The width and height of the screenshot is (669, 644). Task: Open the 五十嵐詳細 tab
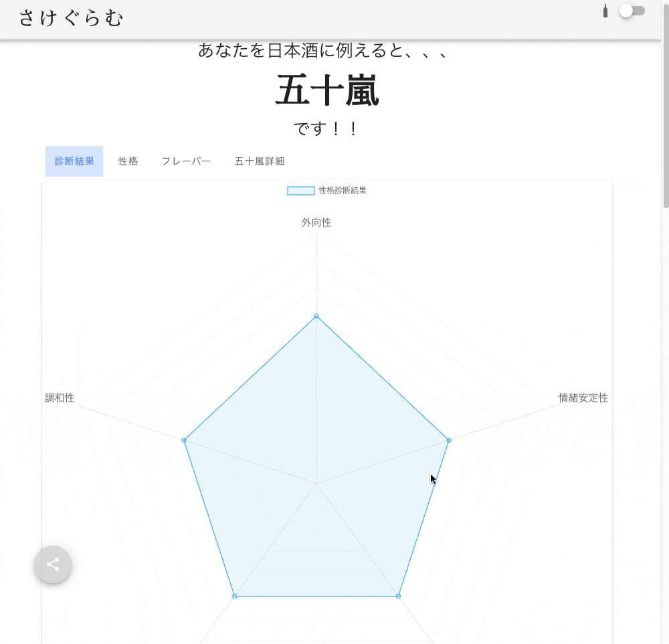[x=258, y=161]
